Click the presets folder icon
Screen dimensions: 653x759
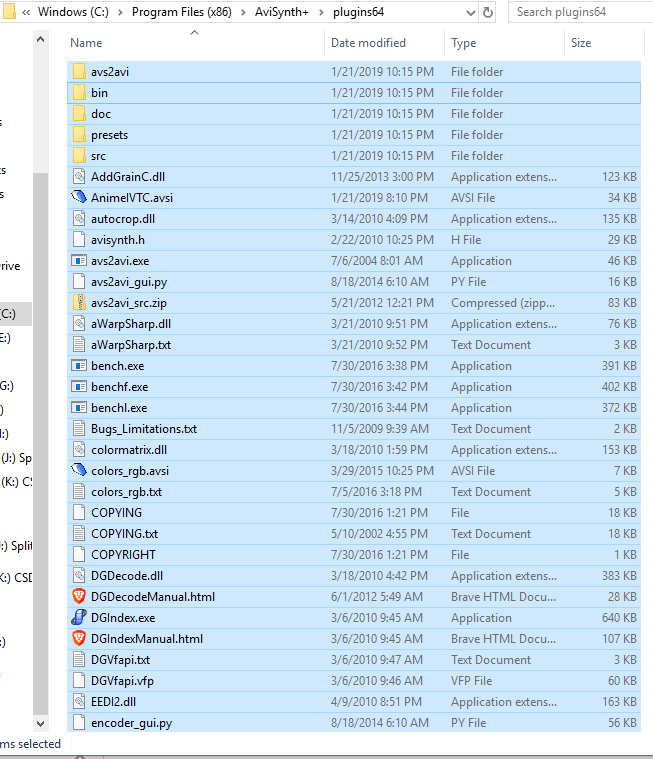[79, 135]
